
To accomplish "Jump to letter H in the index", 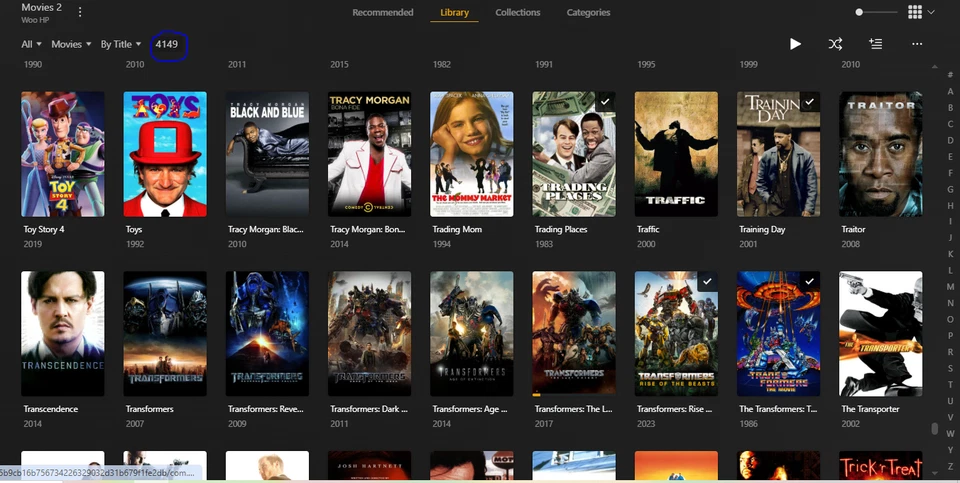I will click(950, 205).
